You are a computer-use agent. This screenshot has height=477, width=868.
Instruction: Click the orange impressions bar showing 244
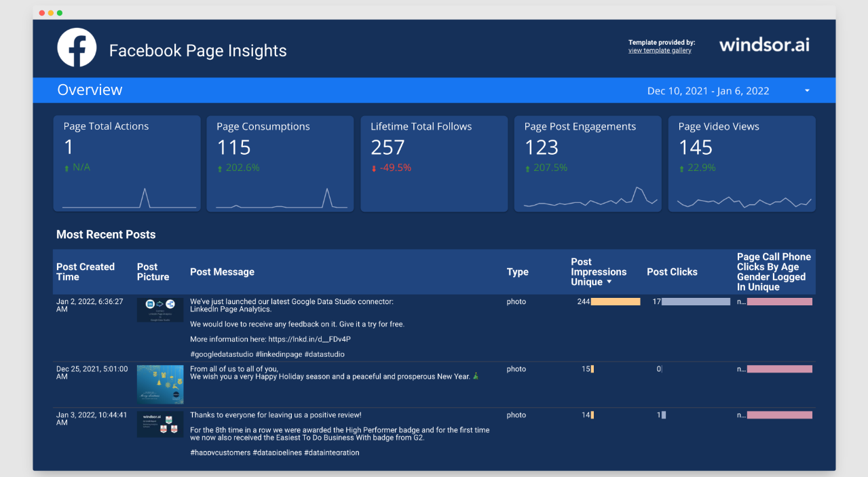616,301
